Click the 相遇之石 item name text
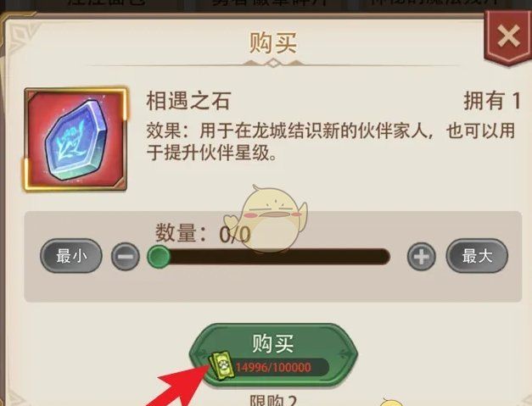Viewport: 532px width, 406px height. 188,101
